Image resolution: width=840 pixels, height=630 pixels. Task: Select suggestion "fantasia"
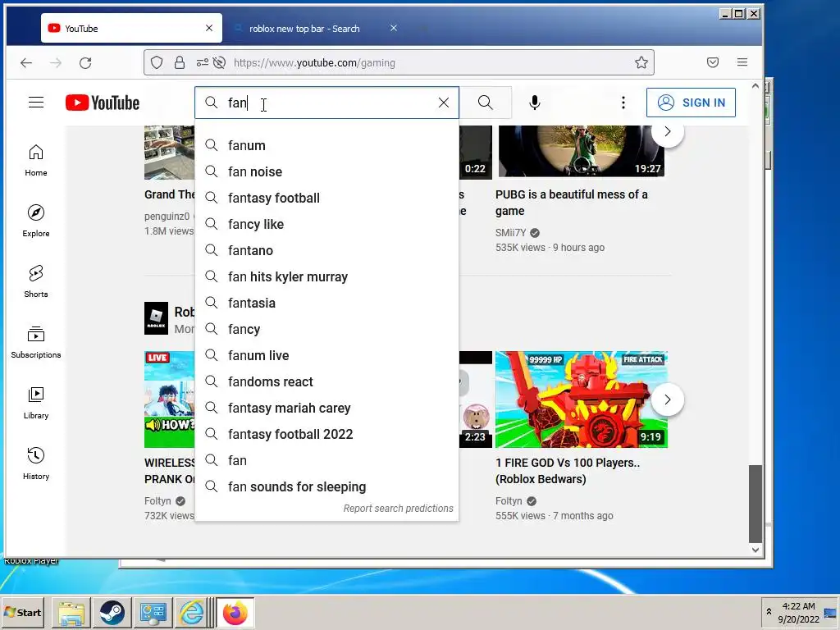326,304
